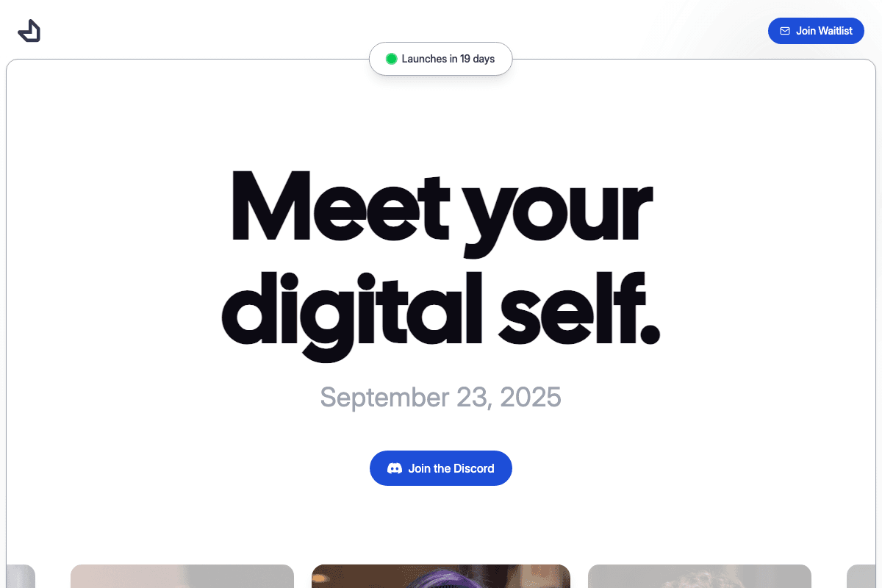Image resolution: width=882 pixels, height=588 pixels.
Task: Click the "23," day number in the date
Action: point(474,398)
